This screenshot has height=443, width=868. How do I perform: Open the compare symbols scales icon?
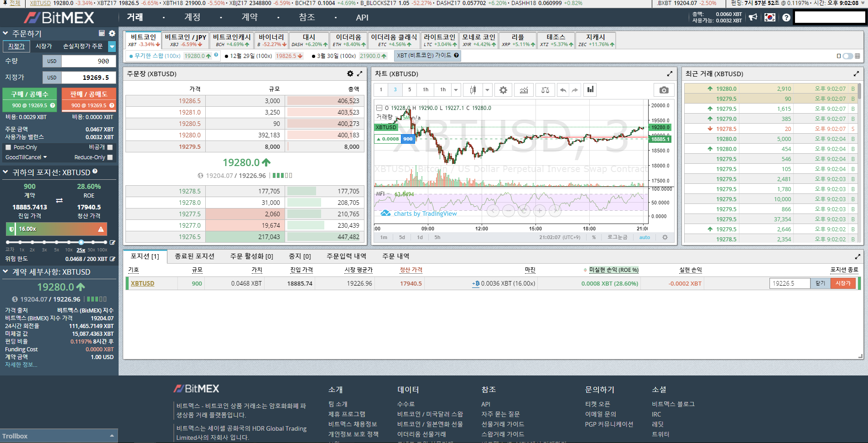(x=545, y=90)
